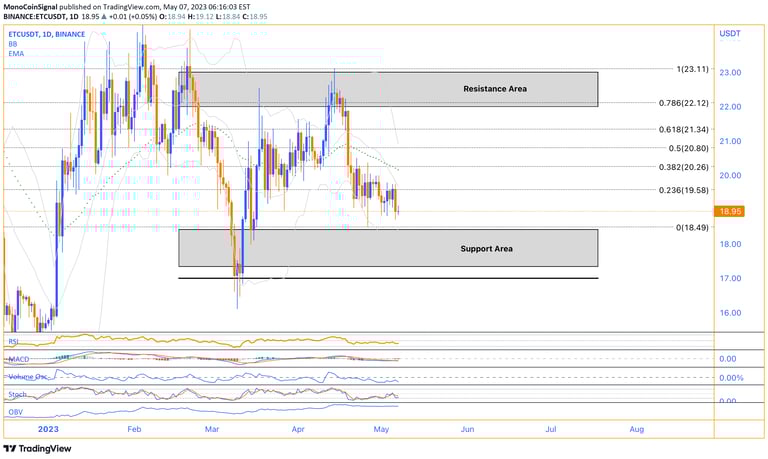Select the OBV indicator pane label
The width and height of the screenshot is (768, 459).
coord(16,412)
